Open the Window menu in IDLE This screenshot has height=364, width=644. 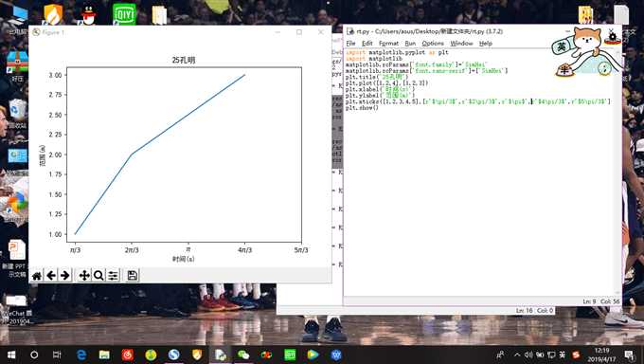461,44
